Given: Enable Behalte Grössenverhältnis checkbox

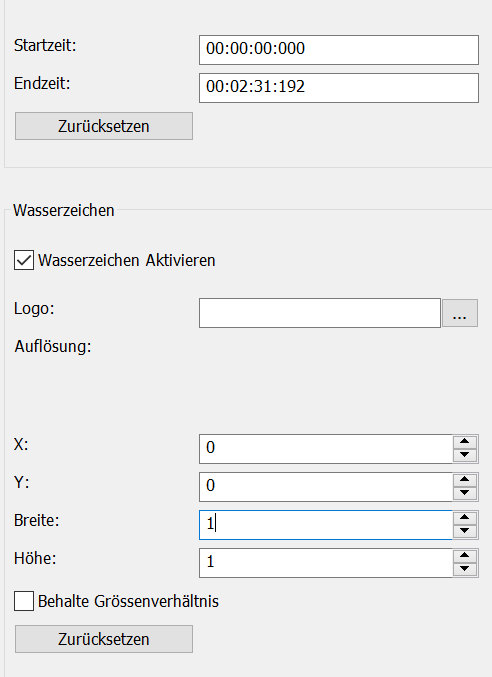Looking at the screenshot, I should (x=24, y=601).
